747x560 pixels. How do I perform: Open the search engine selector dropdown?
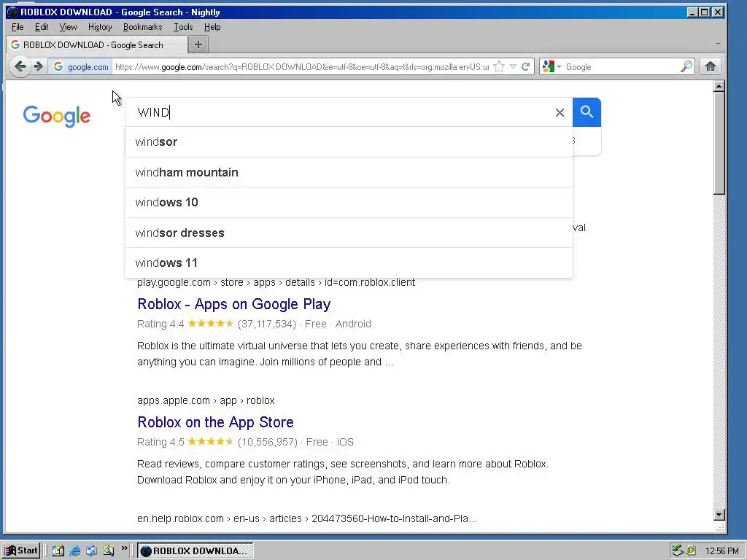[560, 66]
